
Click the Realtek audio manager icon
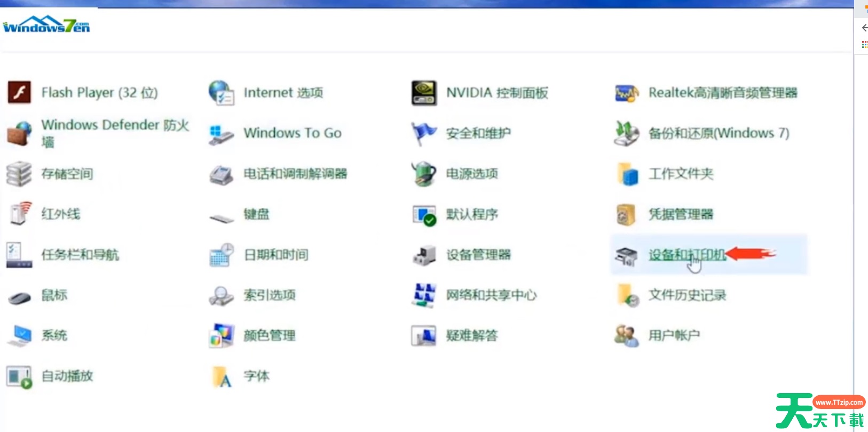(x=626, y=93)
